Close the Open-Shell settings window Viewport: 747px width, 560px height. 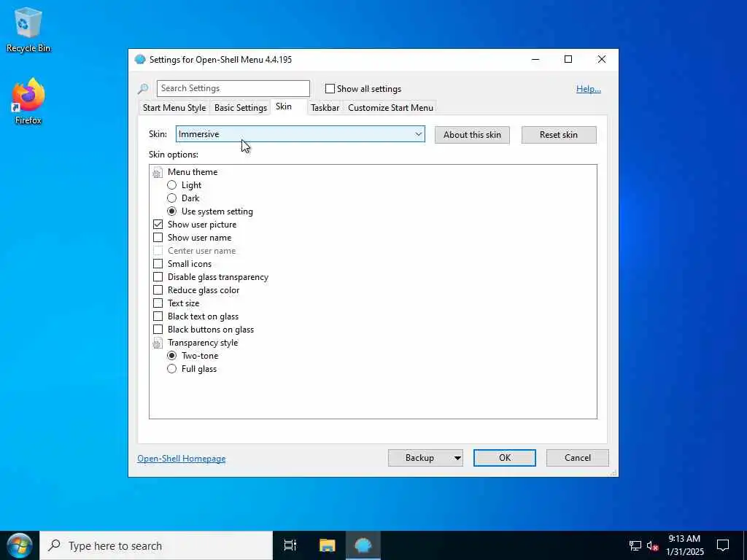click(x=602, y=60)
